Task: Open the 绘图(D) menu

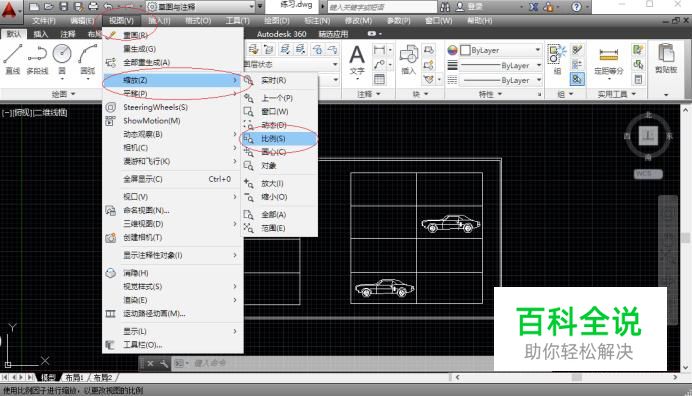Action: (277, 21)
